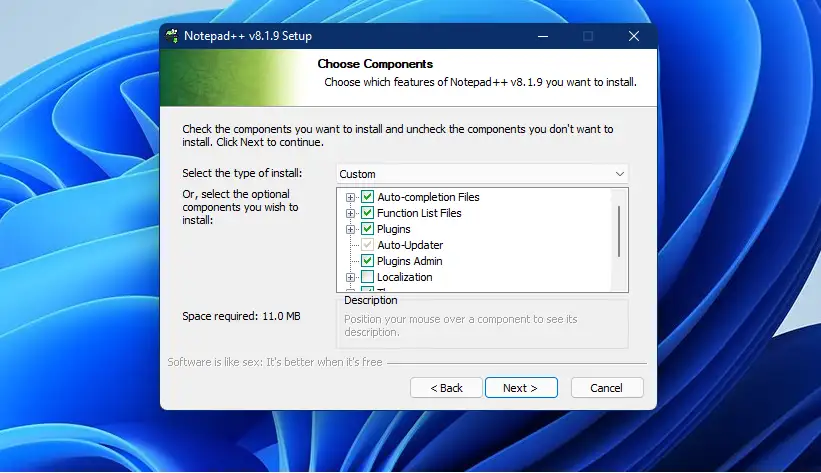Open the Custom install type dropdown
This screenshot has height=473, width=821.
click(482, 174)
